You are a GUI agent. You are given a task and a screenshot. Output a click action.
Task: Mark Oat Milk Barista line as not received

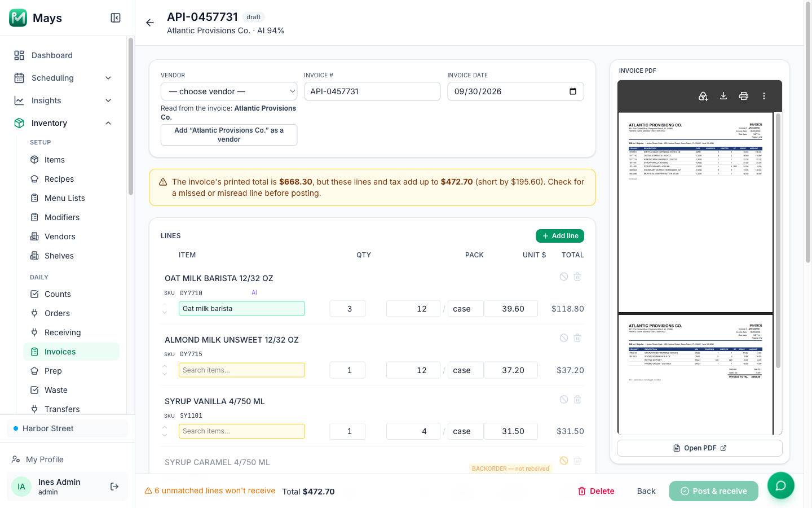pyautogui.click(x=564, y=277)
